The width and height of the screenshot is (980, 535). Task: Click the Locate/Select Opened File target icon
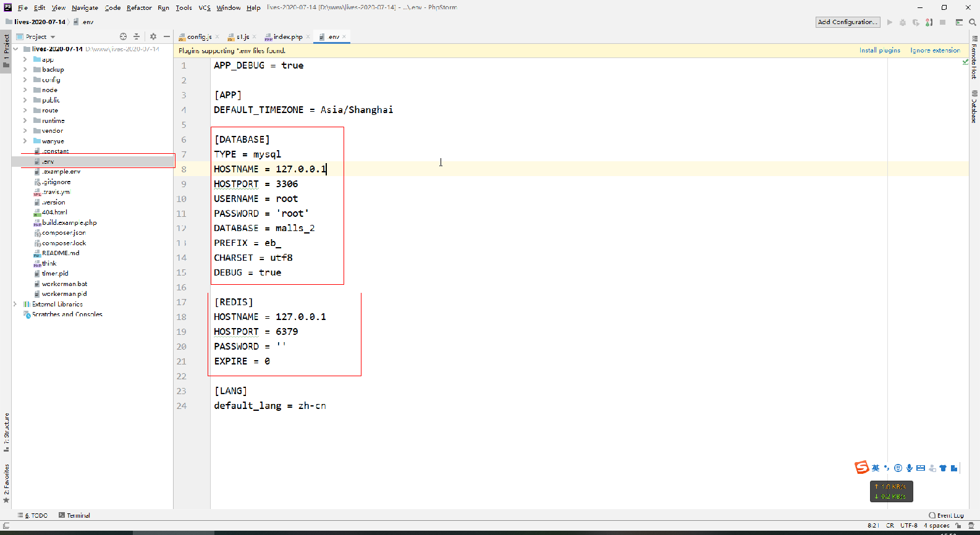(123, 36)
